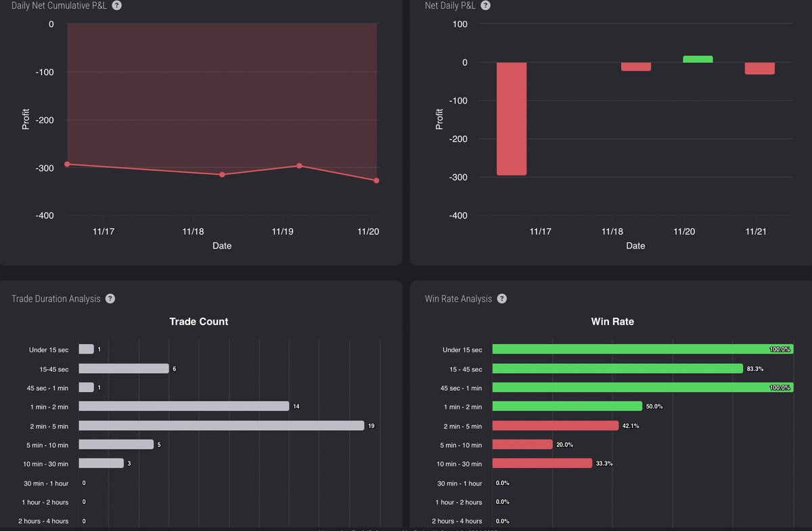Click the 15 - 45 sec win rate bar
The width and height of the screenshot is (812, 531).
click(x=618, y=368)
